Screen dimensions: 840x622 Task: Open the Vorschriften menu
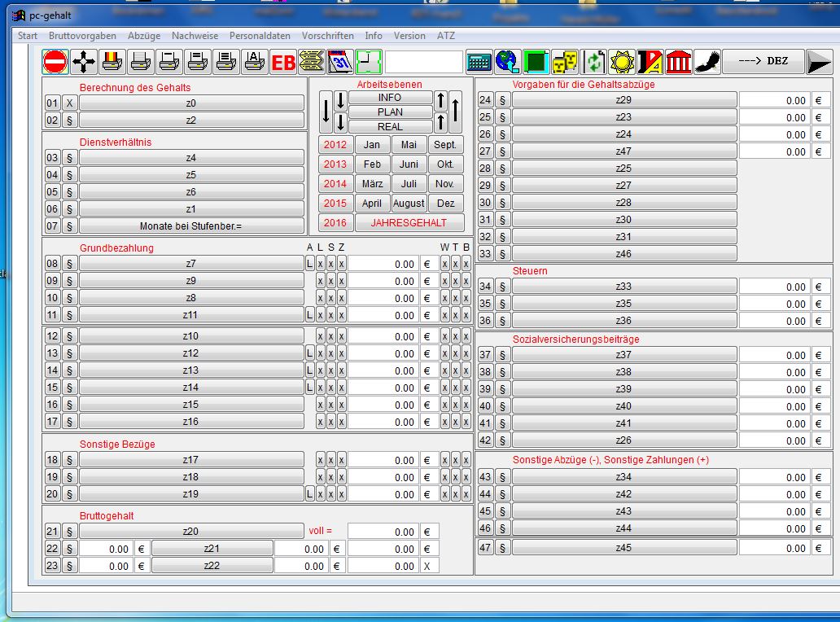328,36
